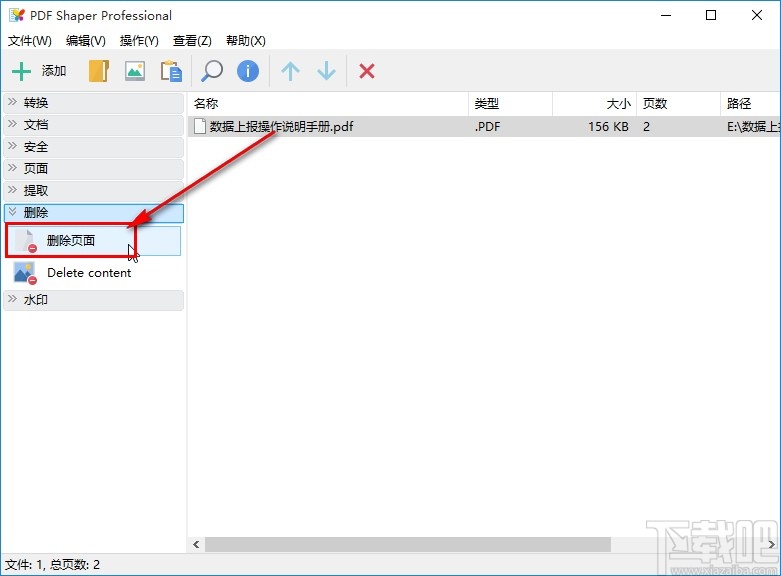Expand the 文档 category

coord(94,125)
